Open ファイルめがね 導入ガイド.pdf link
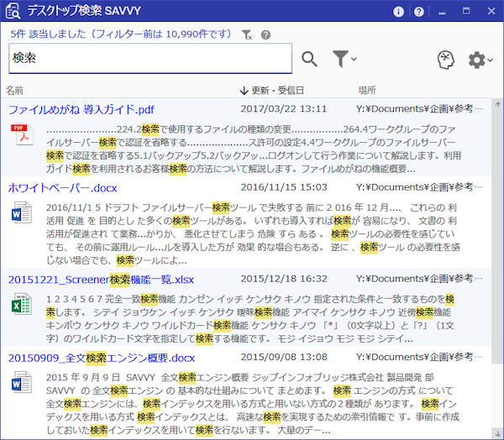504x440 pixels. tap(81, 110)
